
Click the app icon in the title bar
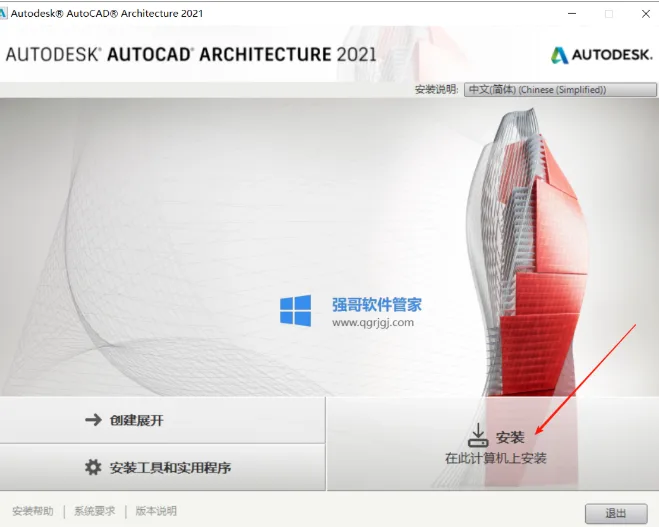3,13
